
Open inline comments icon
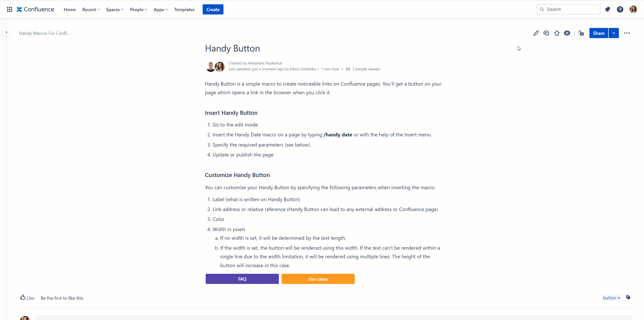(546, 33)
